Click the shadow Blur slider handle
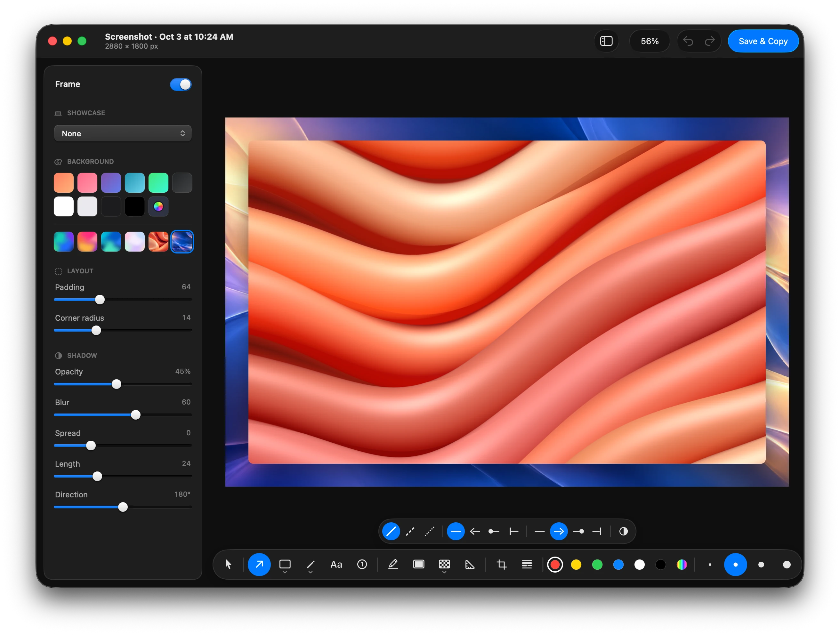This screenshot has width=840, height=635. coord(135,415)
